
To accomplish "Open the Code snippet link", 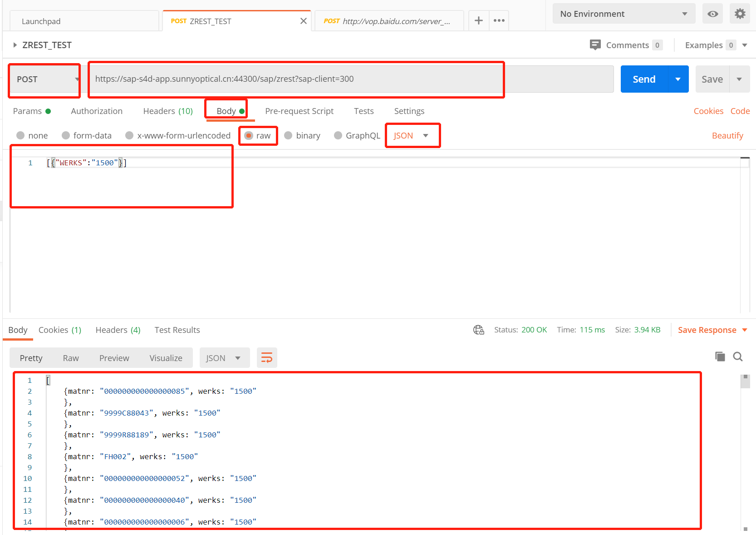I will coord(740,111).
